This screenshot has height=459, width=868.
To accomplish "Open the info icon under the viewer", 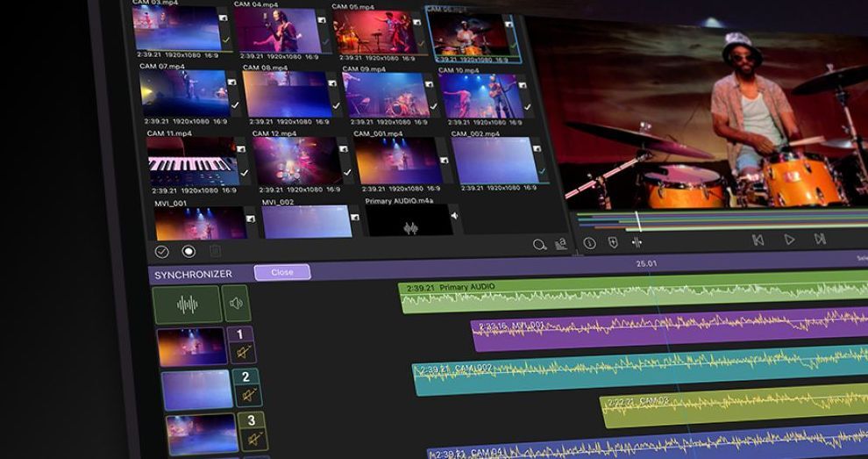I will 589,243.
